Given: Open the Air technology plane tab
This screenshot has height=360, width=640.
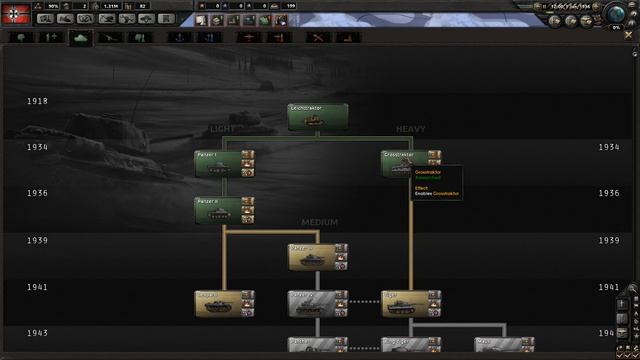Looking at the screenshot, I should click(249, 38).
